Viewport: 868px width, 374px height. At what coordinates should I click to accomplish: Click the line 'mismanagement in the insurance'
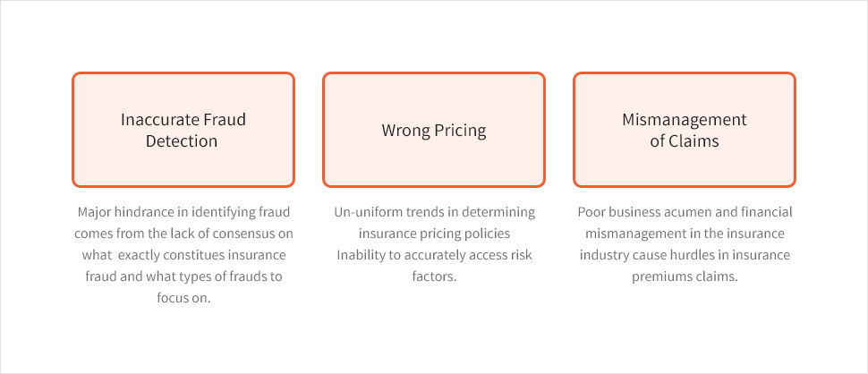click(685, 234)
